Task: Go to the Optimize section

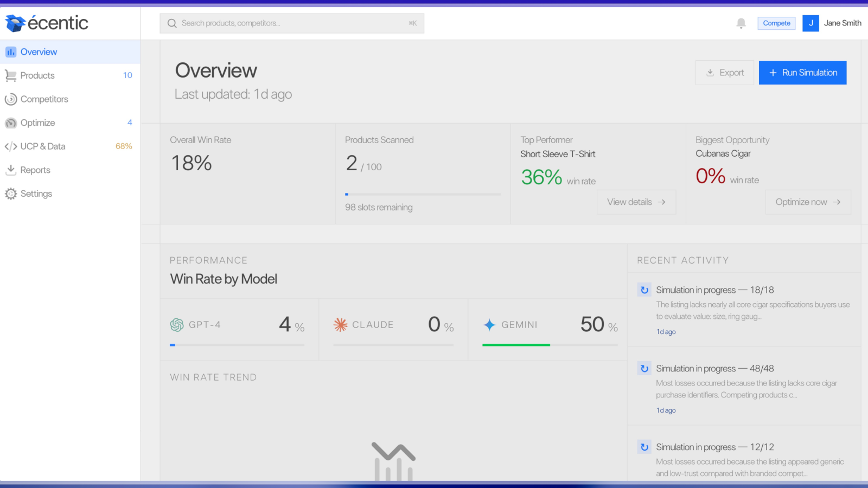Action: 70,123
